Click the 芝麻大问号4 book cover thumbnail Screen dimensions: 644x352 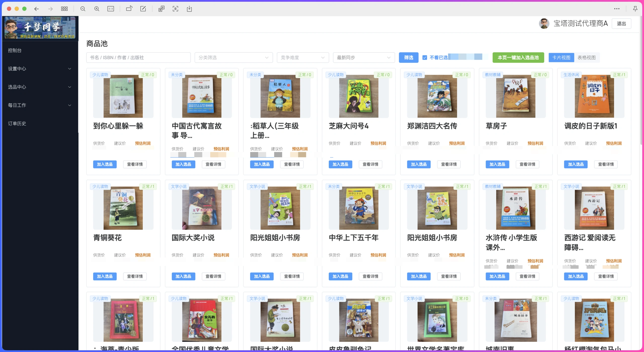pos(359,96)
